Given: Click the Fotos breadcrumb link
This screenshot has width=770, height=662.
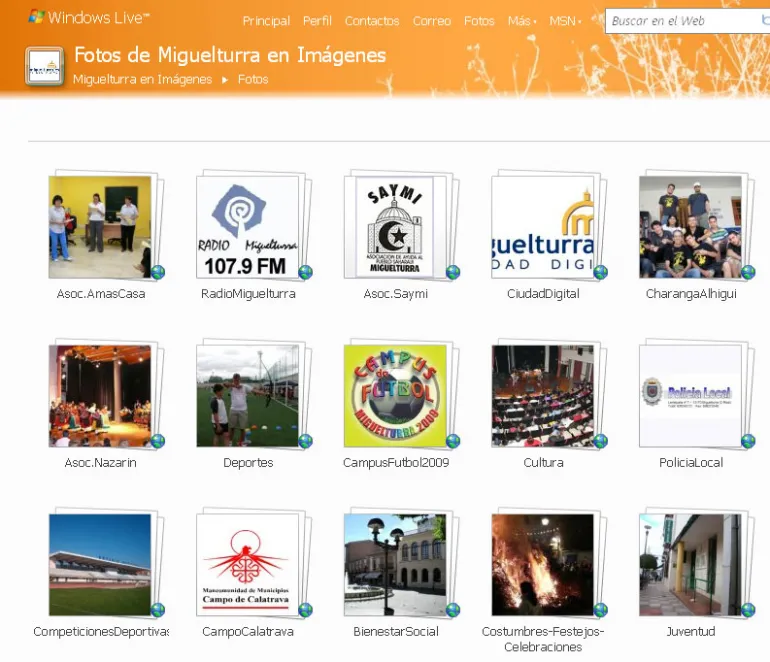Looking at the screenshot, I should (x=253, y=80).
